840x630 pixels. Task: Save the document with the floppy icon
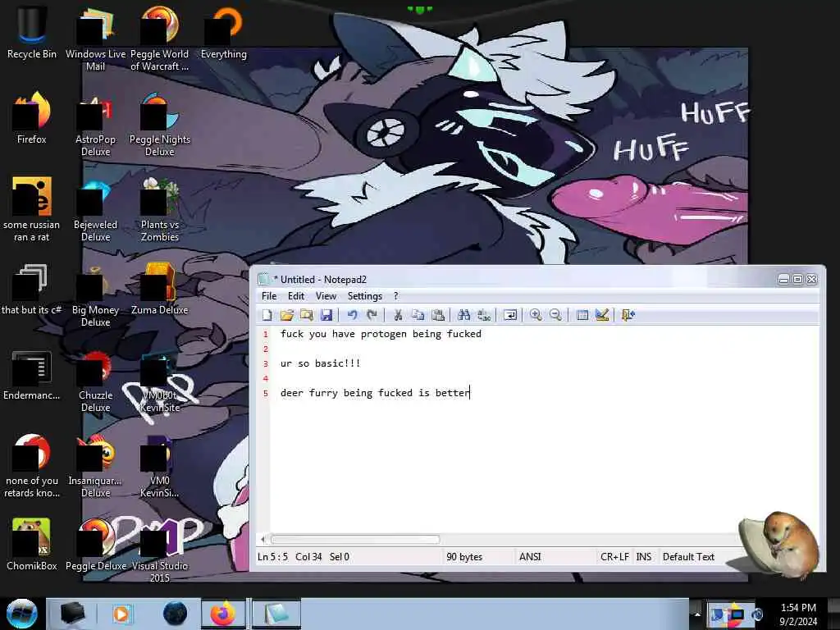326,315
